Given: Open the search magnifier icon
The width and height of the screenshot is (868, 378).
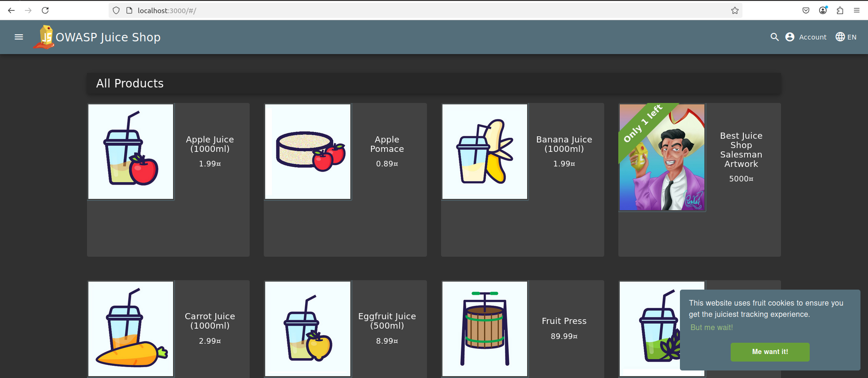Looking at the screenshot, I should [x=774, y=37].
